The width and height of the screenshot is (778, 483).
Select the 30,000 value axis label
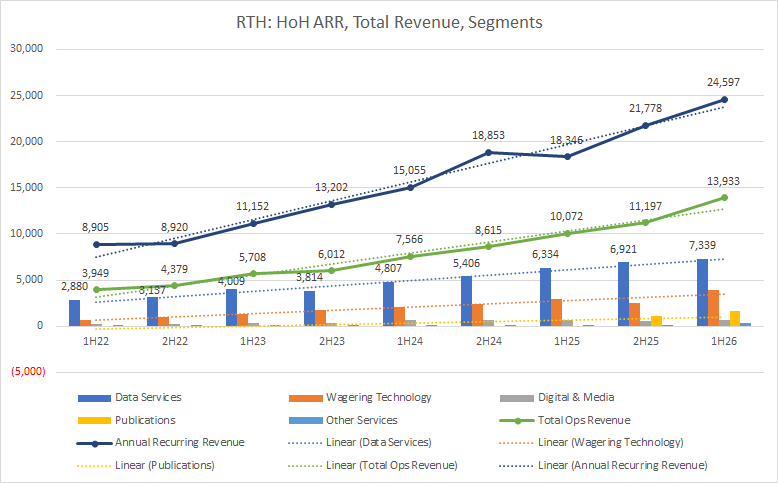click(x=32, y=49)
